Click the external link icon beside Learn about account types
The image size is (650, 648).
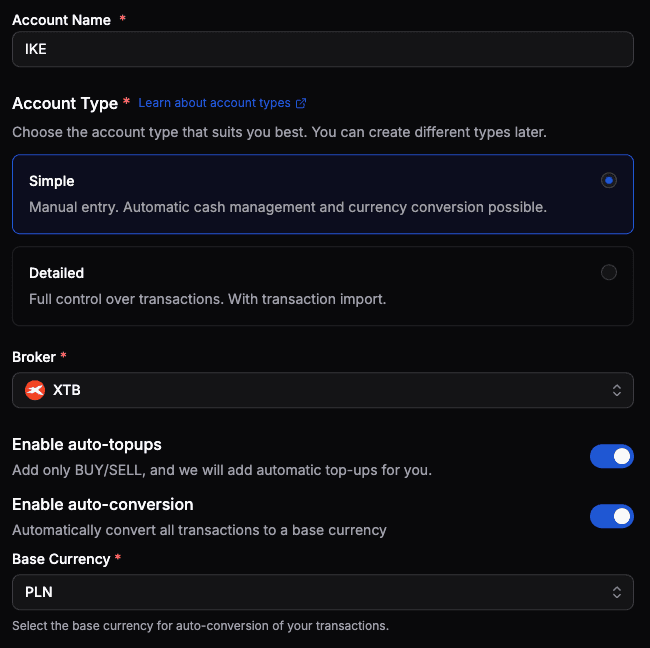[x=301, y=103]
